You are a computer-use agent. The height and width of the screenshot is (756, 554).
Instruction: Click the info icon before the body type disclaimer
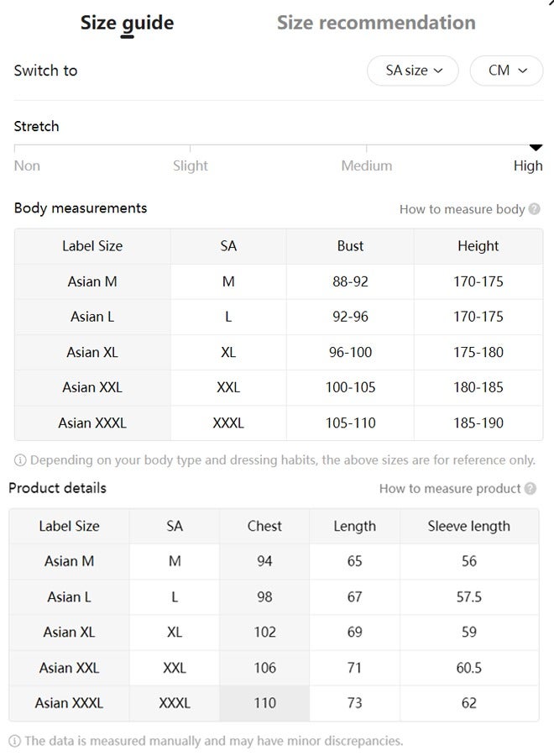[20, 460]
